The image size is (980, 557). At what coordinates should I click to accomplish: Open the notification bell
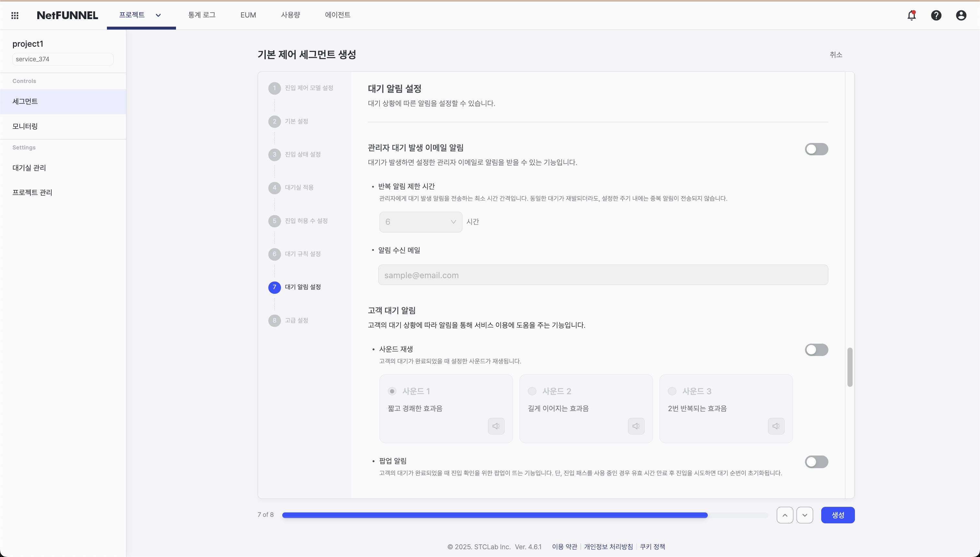911,15
